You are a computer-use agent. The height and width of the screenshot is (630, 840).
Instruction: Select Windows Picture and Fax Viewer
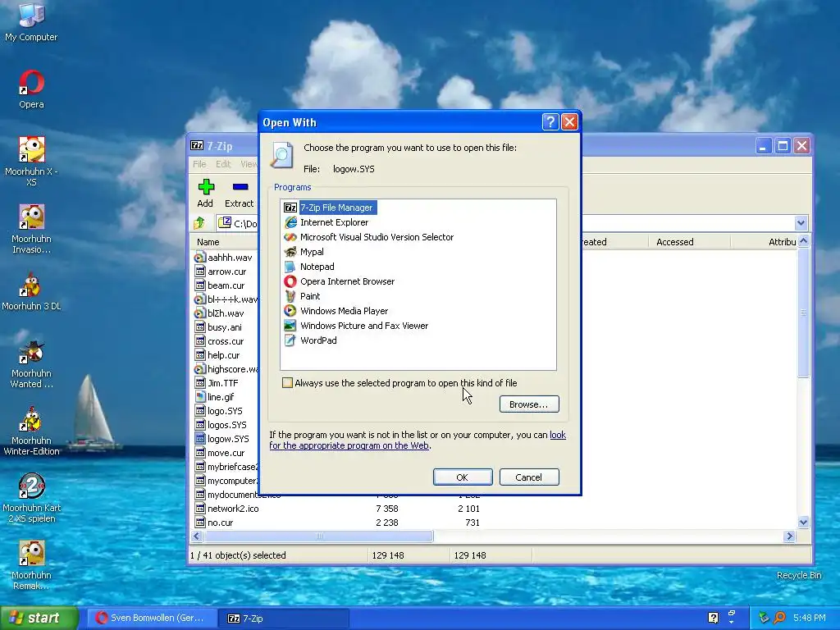click(x=356, y=326)
